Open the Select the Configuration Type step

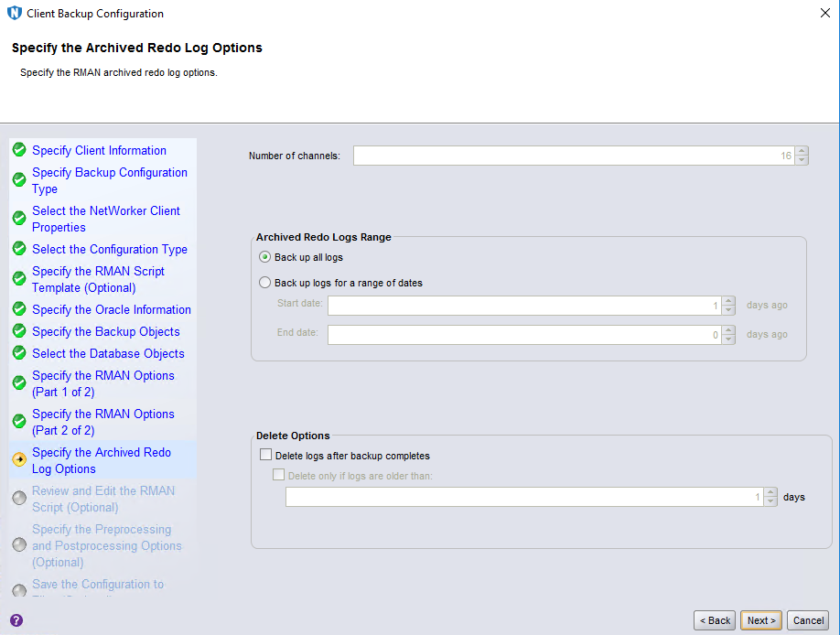(109, 249)
